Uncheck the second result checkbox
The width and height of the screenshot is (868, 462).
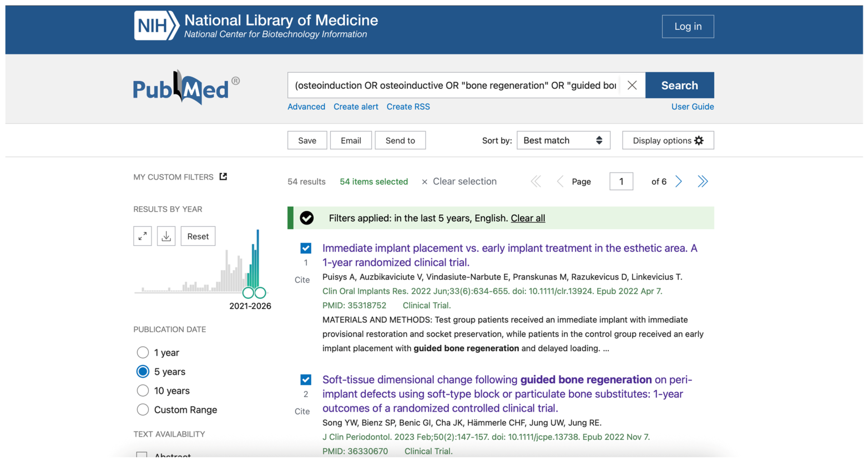click(x=306, y=379)
